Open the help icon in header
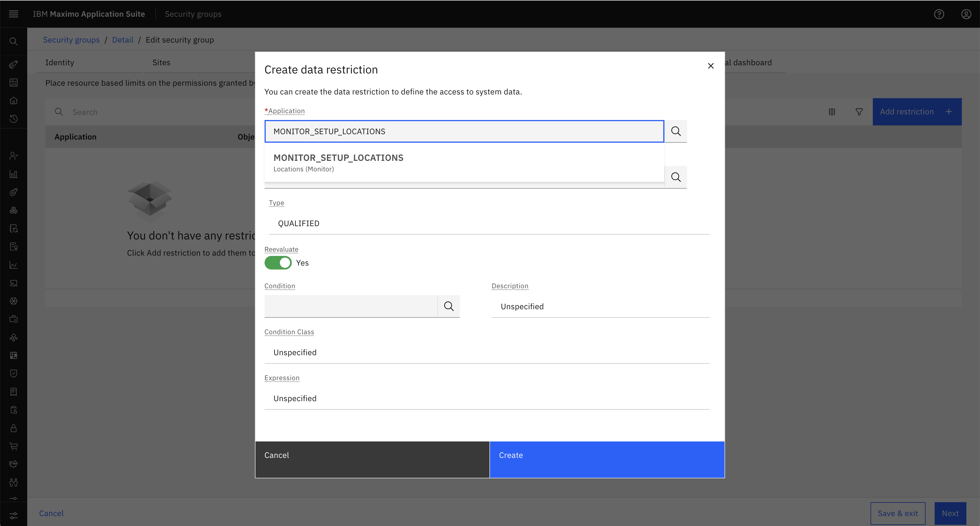The height and width of the screenshot is (526, 980). coord(939,14)
